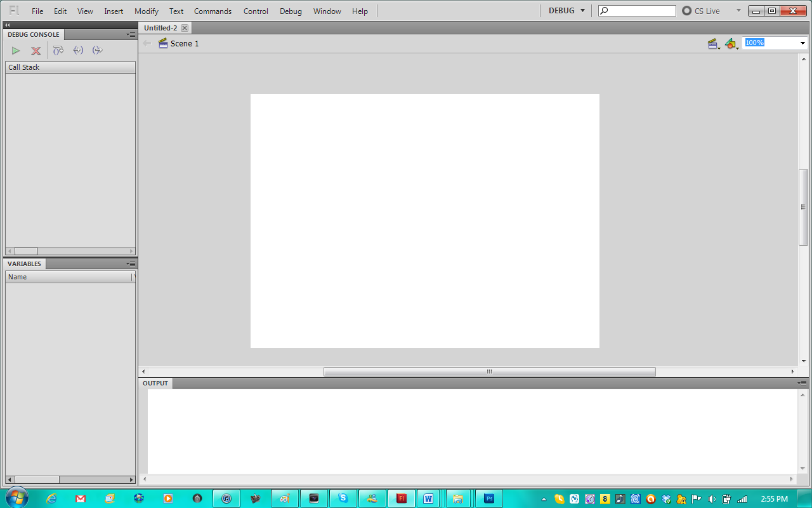Open the Window menu
The height and width of the screenshot is (508, 812).
pos(327,11)
